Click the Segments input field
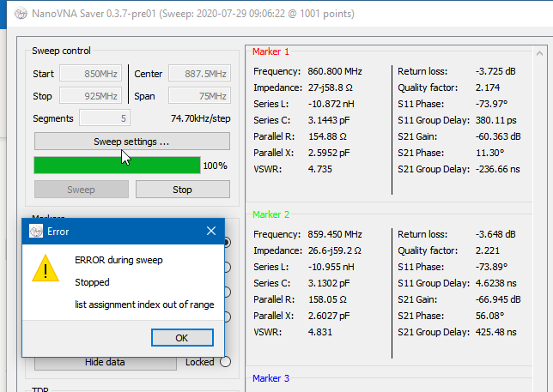This screenshot has width=553, height=392. coord(105,118)
